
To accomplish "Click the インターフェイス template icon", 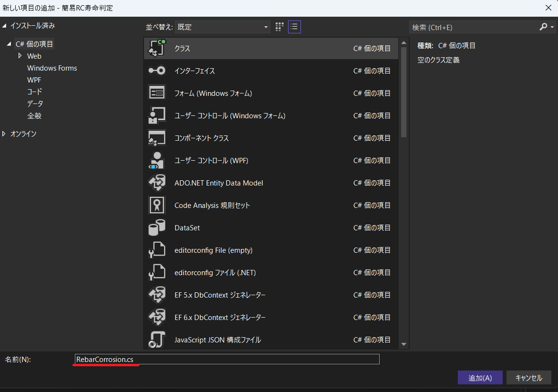I will [x=157, y=71].
